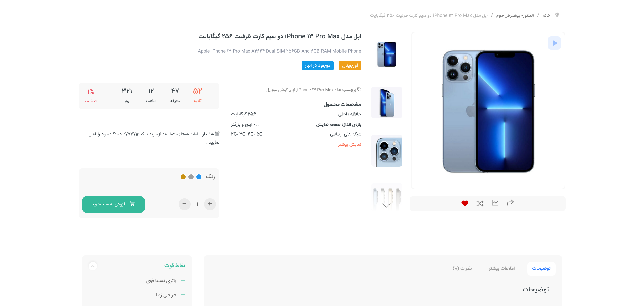Switch to the اطلاعات بیشتر tab

(x=502, y=268)
